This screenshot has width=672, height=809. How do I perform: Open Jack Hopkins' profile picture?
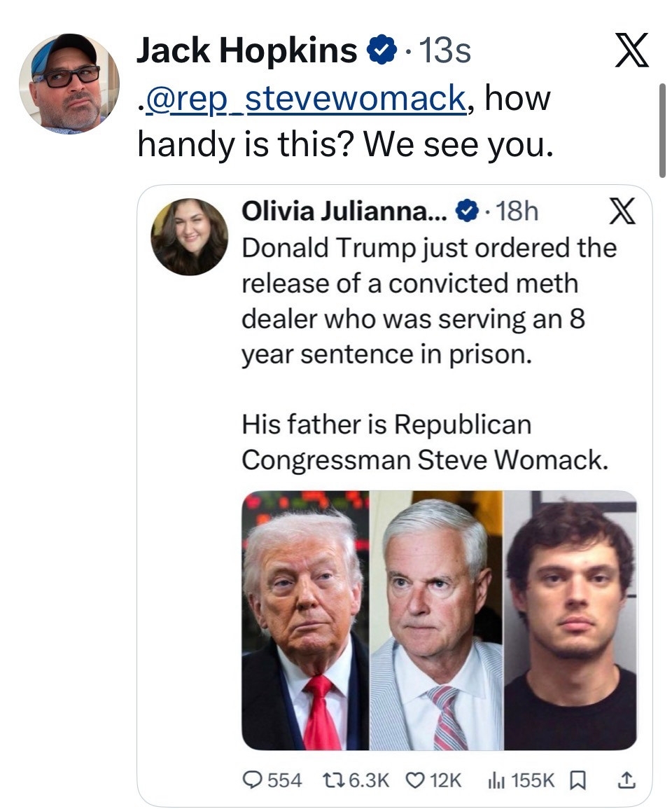(x=69, y=83)
